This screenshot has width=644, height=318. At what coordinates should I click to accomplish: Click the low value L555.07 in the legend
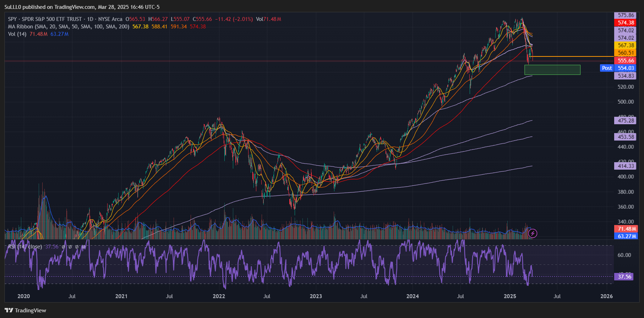180,19
